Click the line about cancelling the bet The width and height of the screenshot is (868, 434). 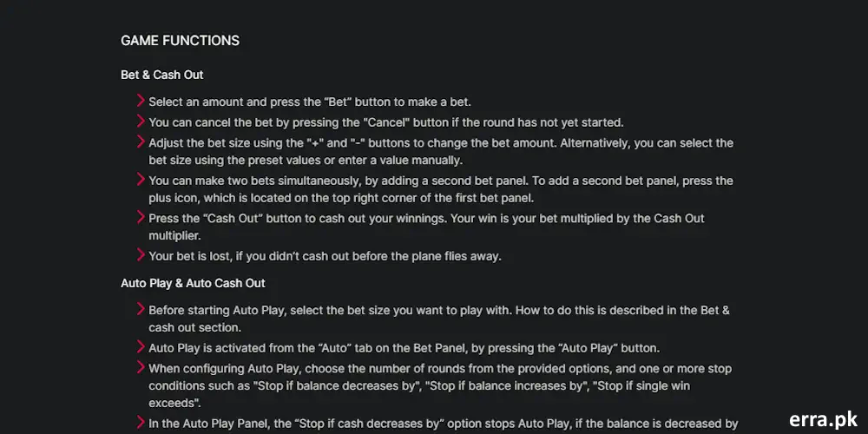(385, 122)
